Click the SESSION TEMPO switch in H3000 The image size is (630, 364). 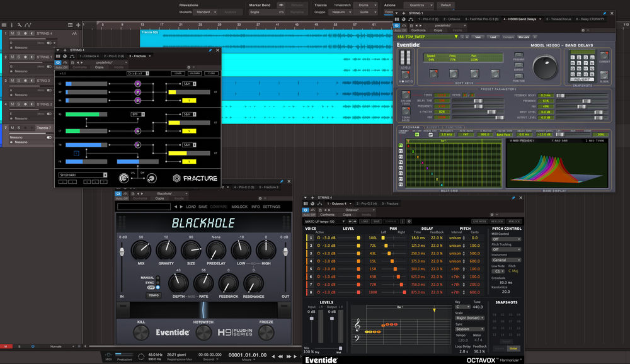(x=406, y=95)
